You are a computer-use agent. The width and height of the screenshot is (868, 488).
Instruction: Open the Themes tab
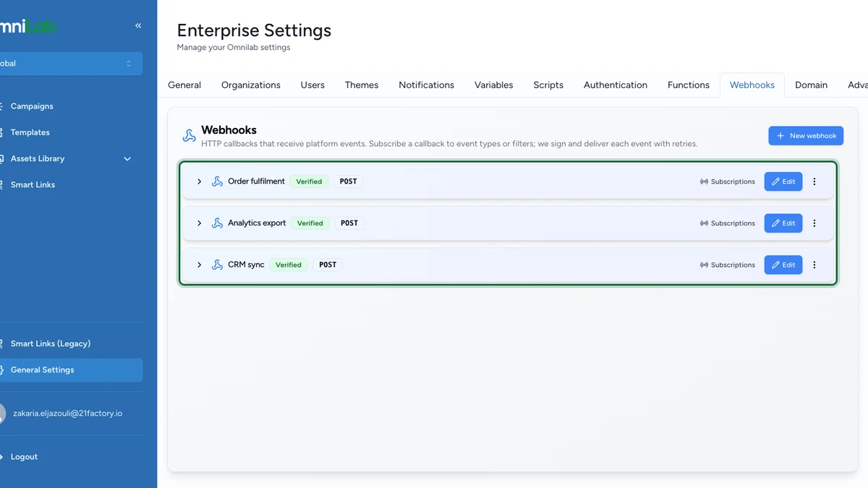coord(362,85)
